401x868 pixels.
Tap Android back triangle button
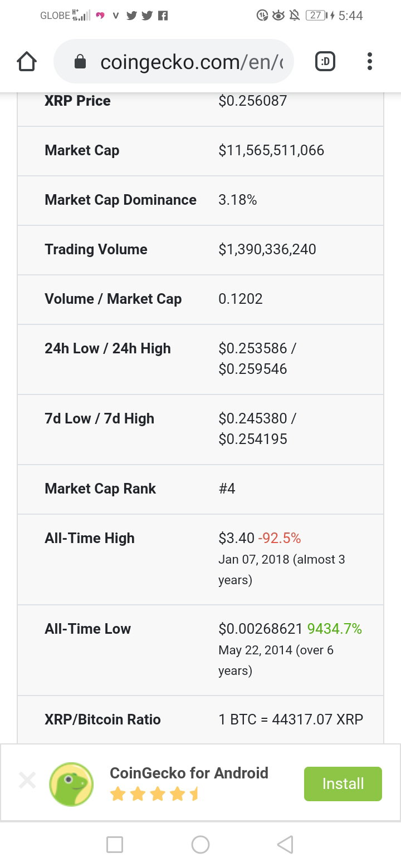coord(285,845)
